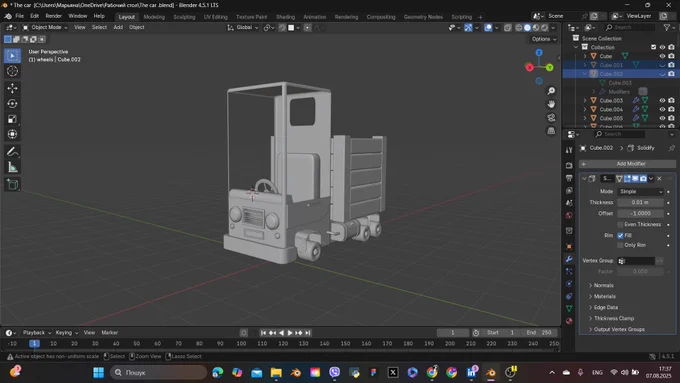Image resolution: width=680 pixels, height=383 pixels.
Task: Hide Cube.003 with its eye icon
Action: tap(662, 101)
